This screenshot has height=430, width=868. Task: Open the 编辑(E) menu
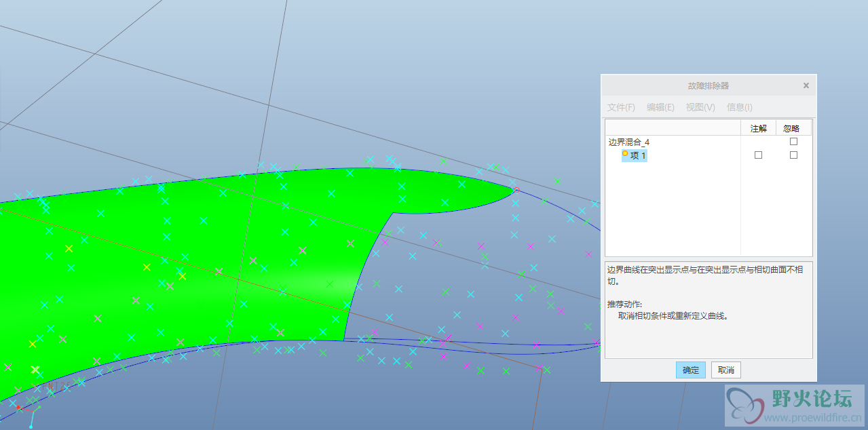(x=660, y=107)
